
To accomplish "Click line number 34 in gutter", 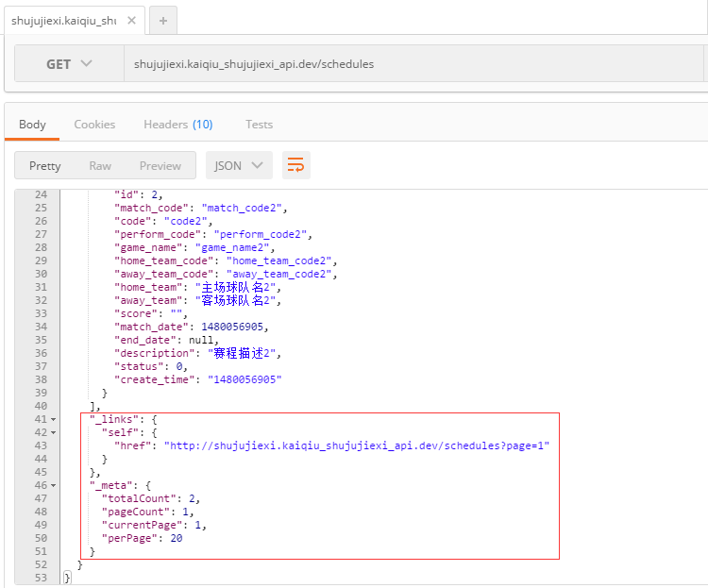I will coord(39,327).
